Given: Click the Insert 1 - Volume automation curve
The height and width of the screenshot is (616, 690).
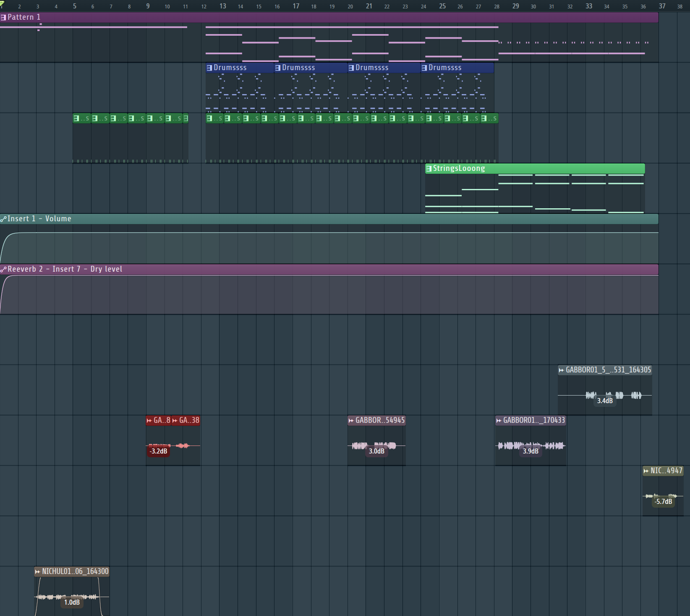Looking at the screenshot, I should pos(329,233).
